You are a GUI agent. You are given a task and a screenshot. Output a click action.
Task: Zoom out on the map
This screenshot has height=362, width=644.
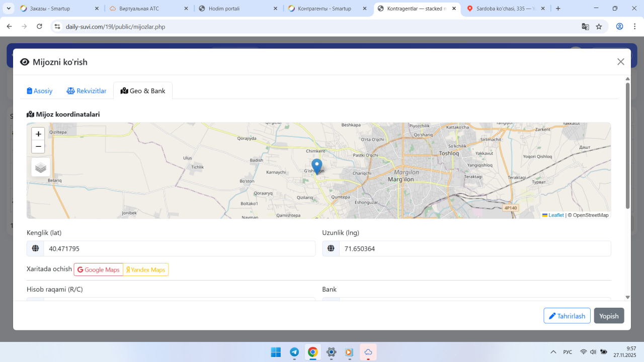[x=38, y=146]
